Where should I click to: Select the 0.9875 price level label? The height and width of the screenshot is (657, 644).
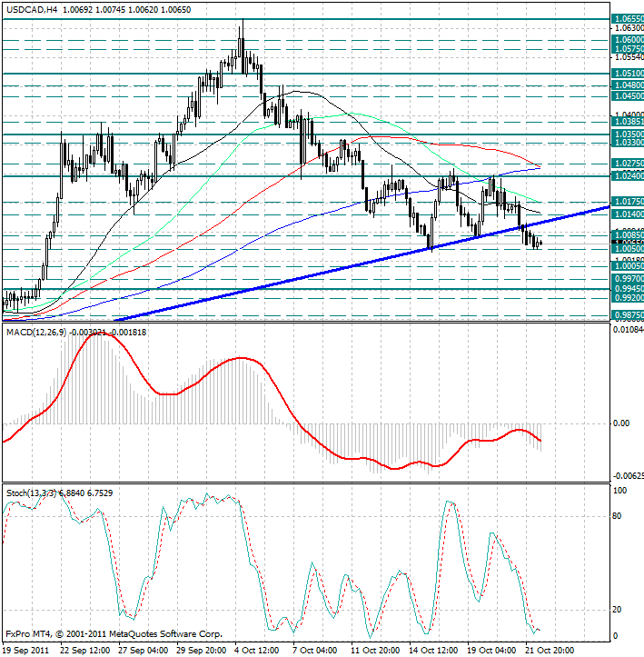pyautogui.click(x=628, y=315)
